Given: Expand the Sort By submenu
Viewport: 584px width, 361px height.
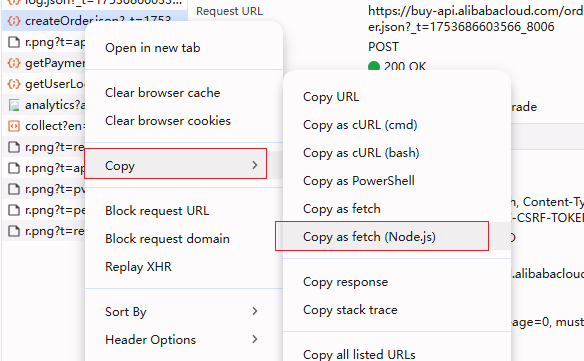Looking at the screenshot, I should pyautogui.click(x=184, y=311).
